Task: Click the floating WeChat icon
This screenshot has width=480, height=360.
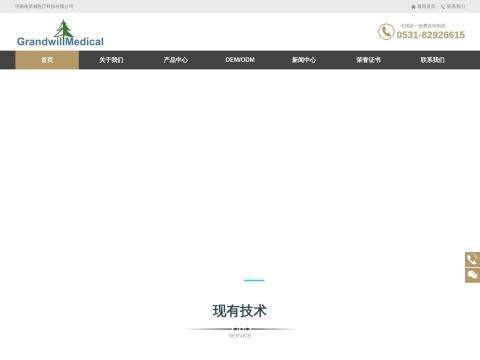Action: (x=472, y=275)
